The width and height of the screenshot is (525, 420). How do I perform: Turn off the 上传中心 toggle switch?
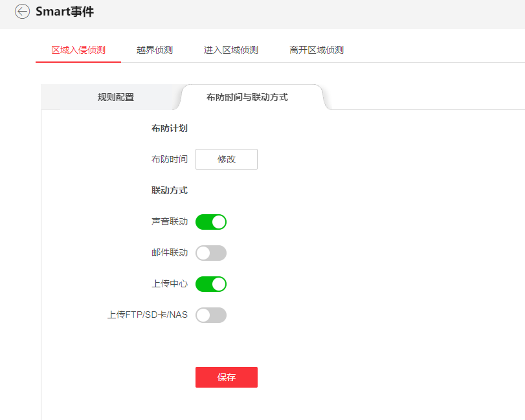211,284
